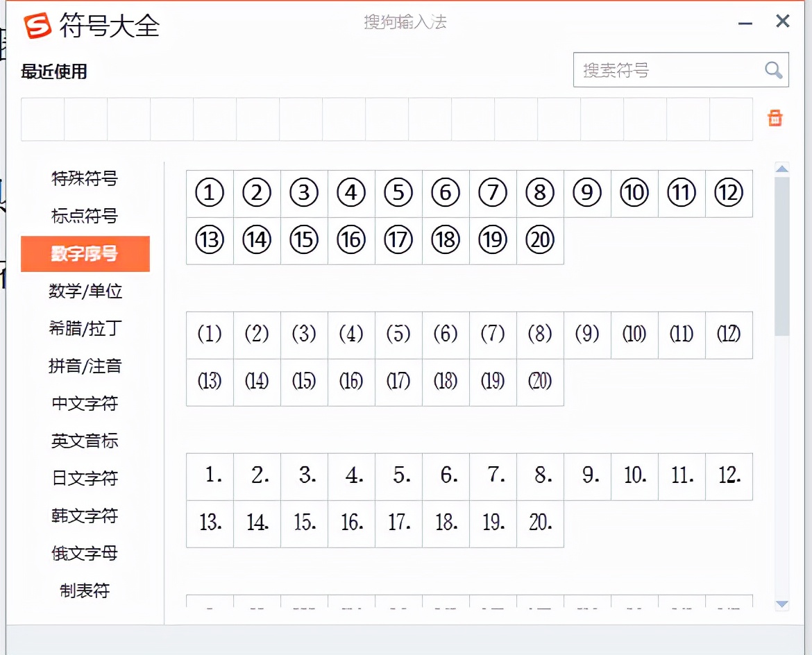
Task: Select the 拼音/注音 category
Action: point(84,366)
